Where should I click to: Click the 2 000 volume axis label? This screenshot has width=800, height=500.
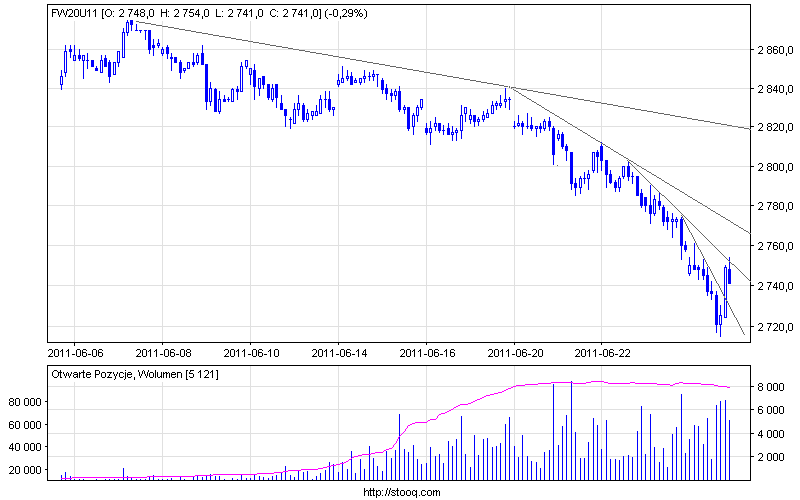click(x=771, y=457)
